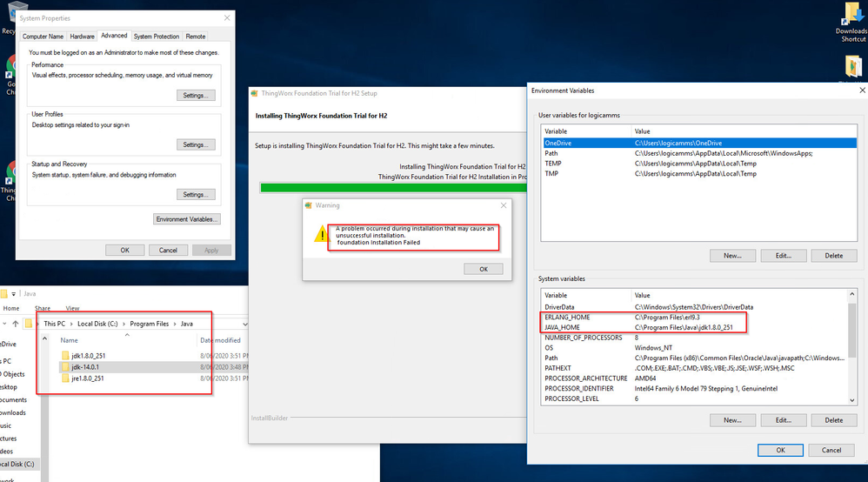Click Edit under system variables

pyautogui.click(x=784, y=420)
